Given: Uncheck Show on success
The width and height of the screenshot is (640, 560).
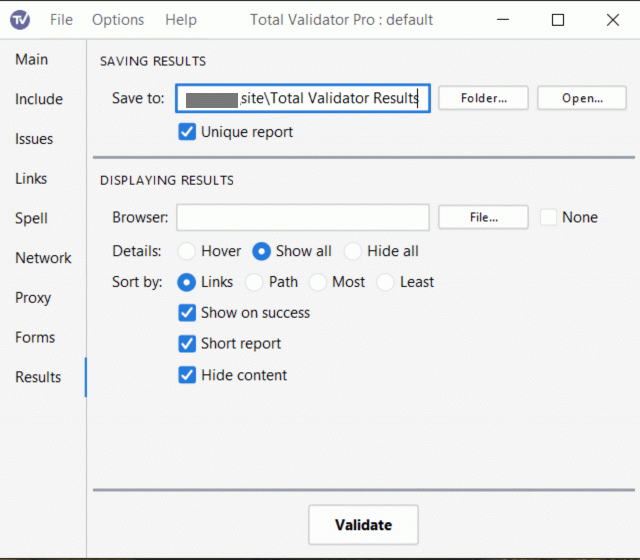Looking at the screenshot, I should 187,313.
